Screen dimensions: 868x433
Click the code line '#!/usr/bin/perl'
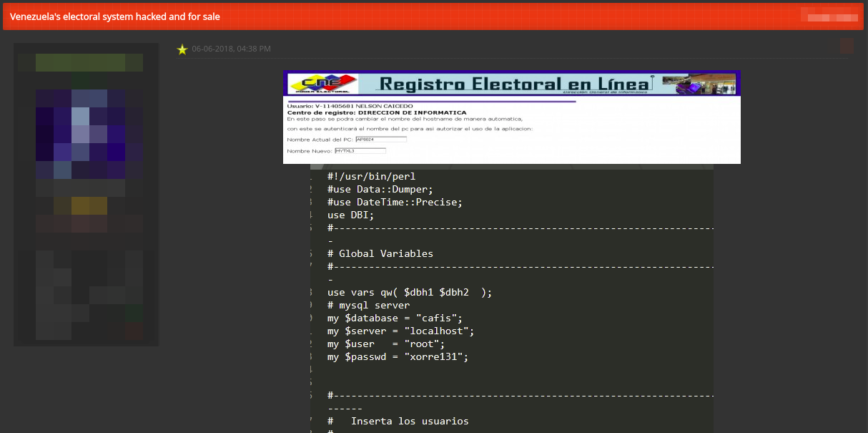coord(371,176)
